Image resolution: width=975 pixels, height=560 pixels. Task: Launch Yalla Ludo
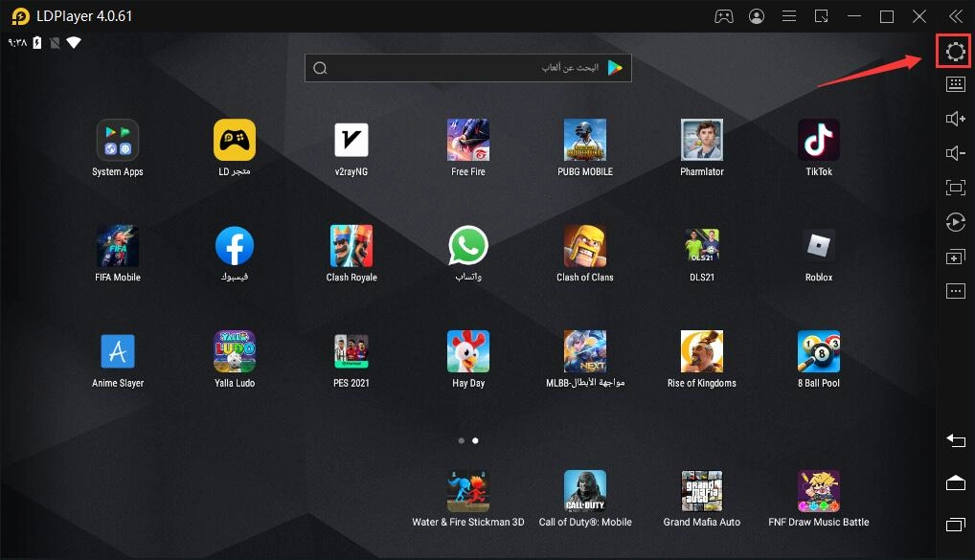tap(235, 351)
